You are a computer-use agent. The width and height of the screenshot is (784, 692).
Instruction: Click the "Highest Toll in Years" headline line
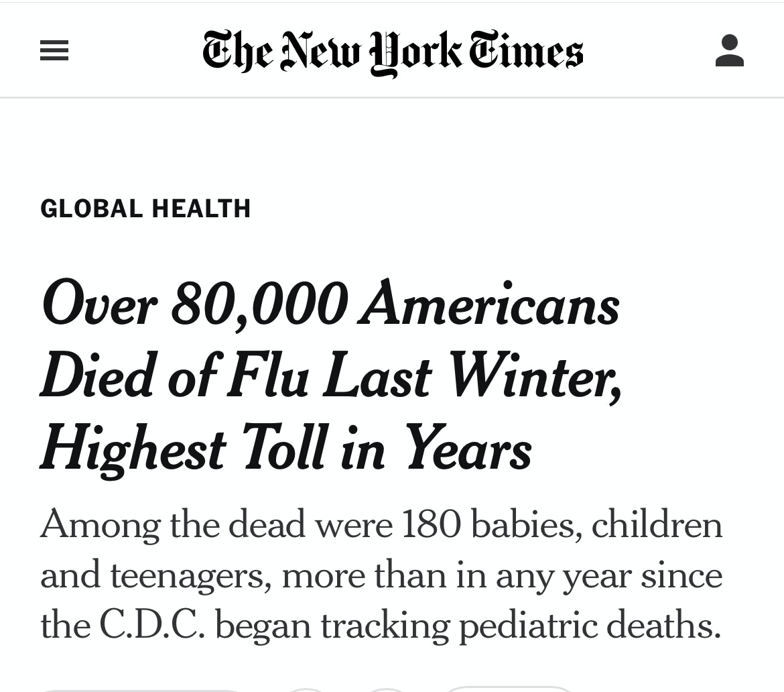[286, 450]
